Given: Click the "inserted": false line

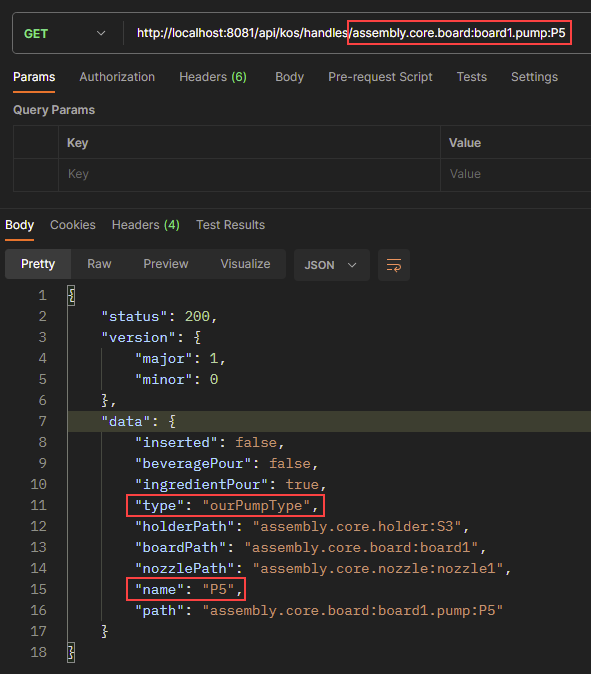Looking at the screenshot, I should pos(209,443).
